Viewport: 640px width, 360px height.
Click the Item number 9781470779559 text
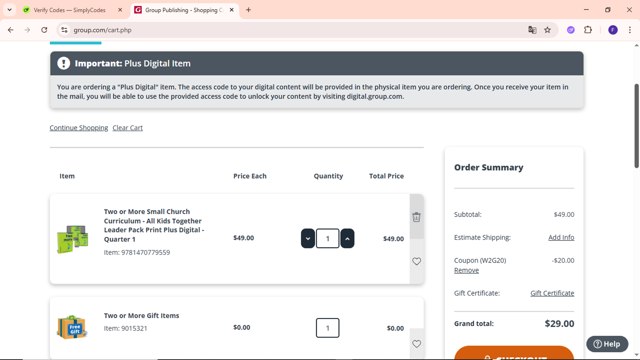(137, 252)
